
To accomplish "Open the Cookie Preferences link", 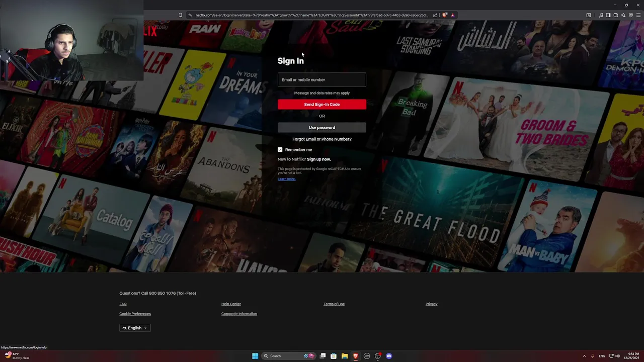I will (135, 314).
